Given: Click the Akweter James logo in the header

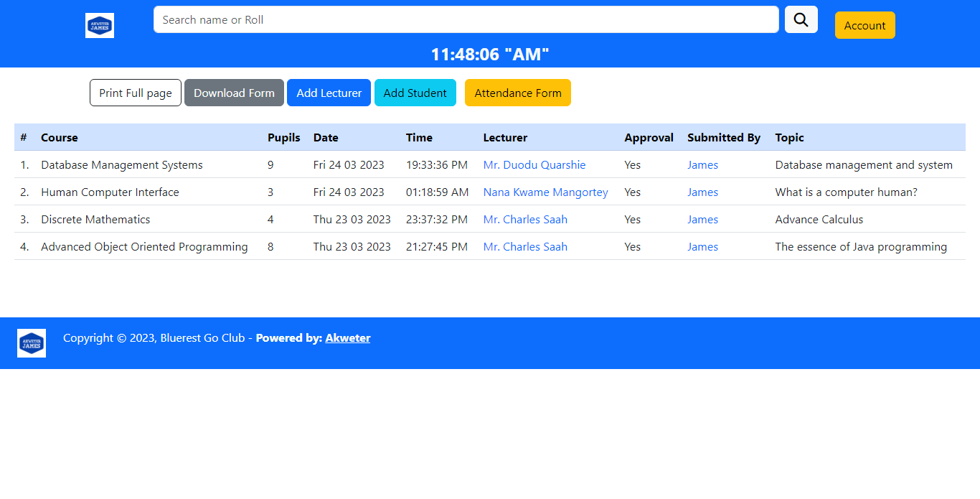Looking at the screenshot, I should coord(99,24).
